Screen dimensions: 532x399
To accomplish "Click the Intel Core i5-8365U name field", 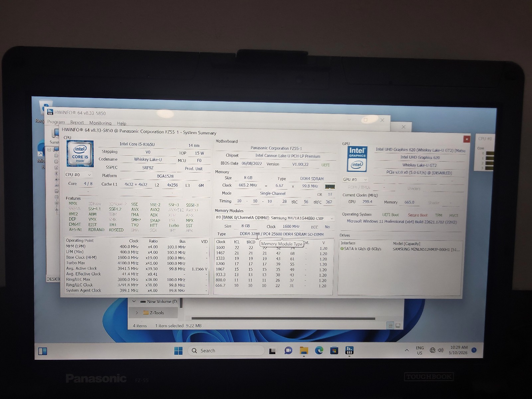I will pyautogui.click(x=137, y=144).
